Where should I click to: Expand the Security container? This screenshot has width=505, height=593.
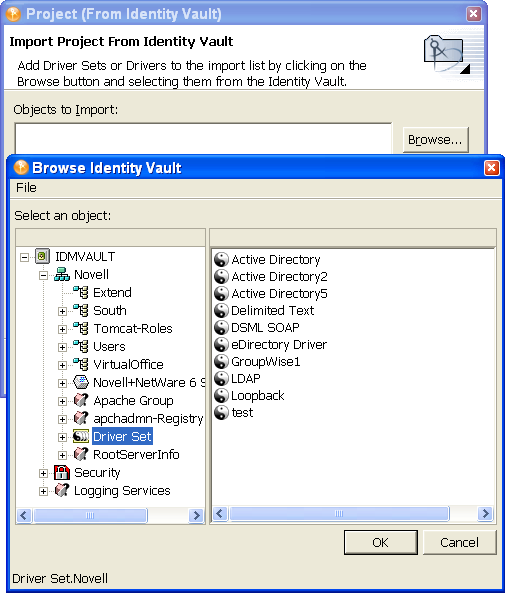(x=44, y=473)
